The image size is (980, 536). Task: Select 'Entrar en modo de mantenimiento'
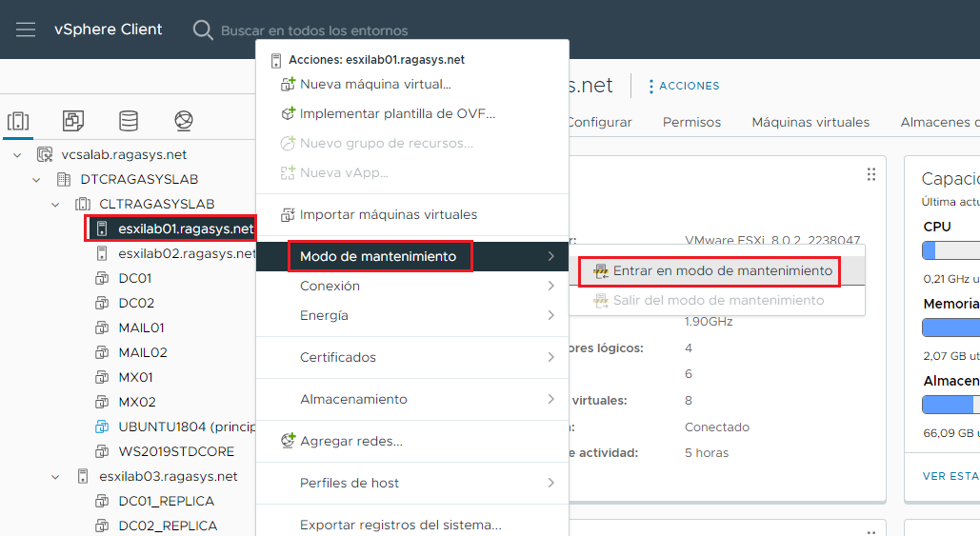pos(717,271)
